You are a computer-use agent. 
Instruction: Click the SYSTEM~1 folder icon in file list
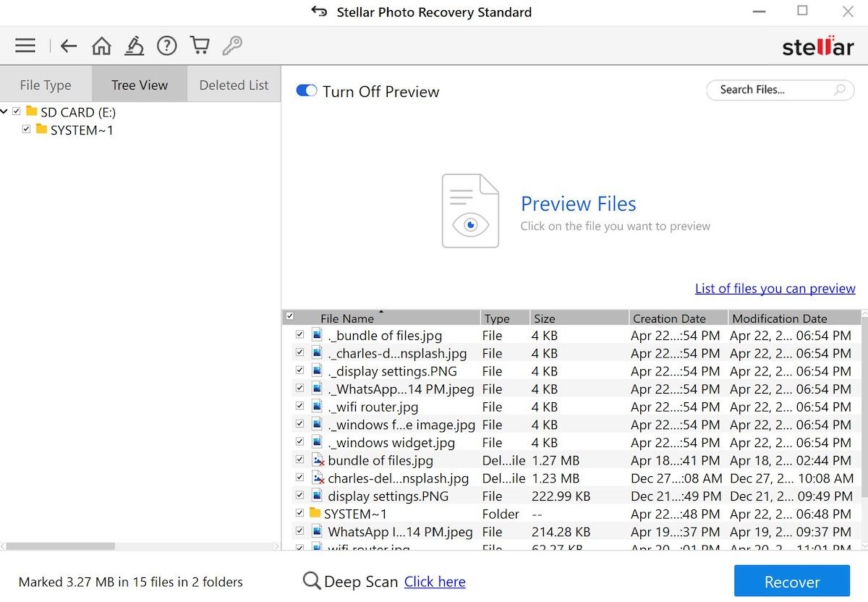pyautogui.click(x=315, y=513)
